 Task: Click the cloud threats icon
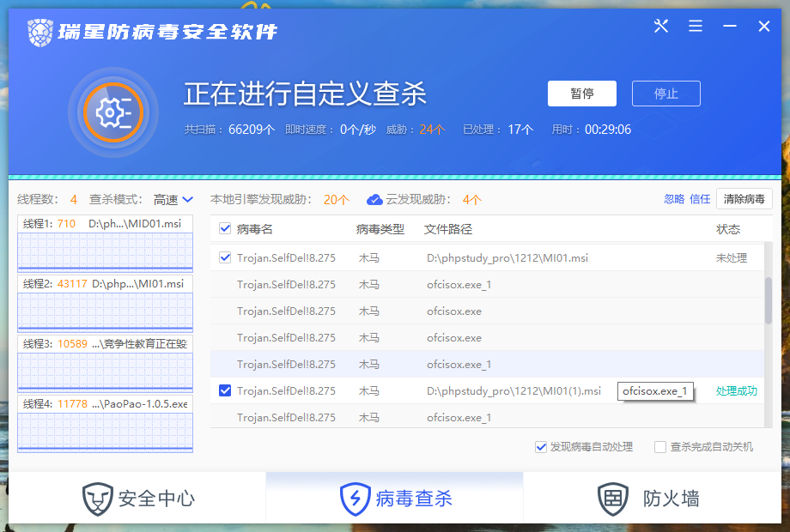coord(374,200)
